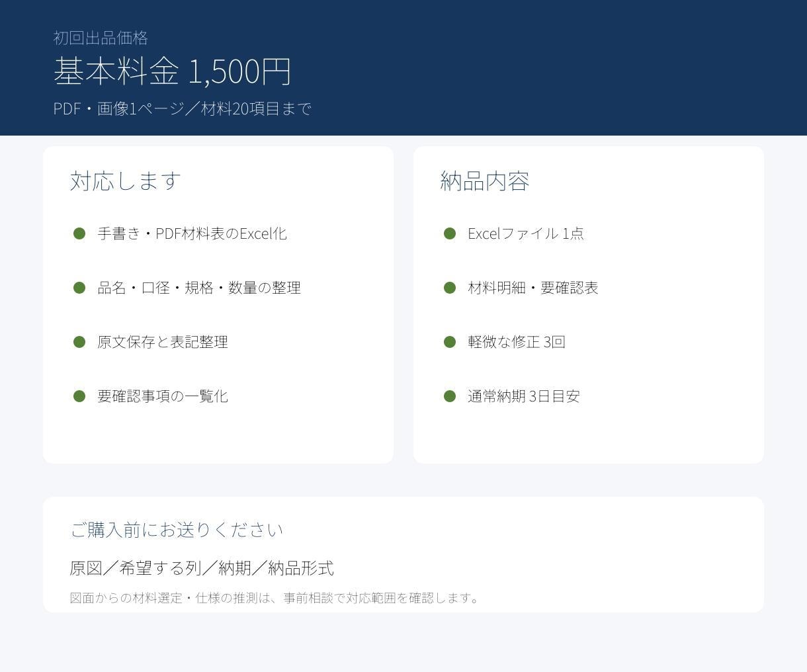
Task: Click the green bullet beside 要確認事項の一覧化
Action: coord(79,396)
